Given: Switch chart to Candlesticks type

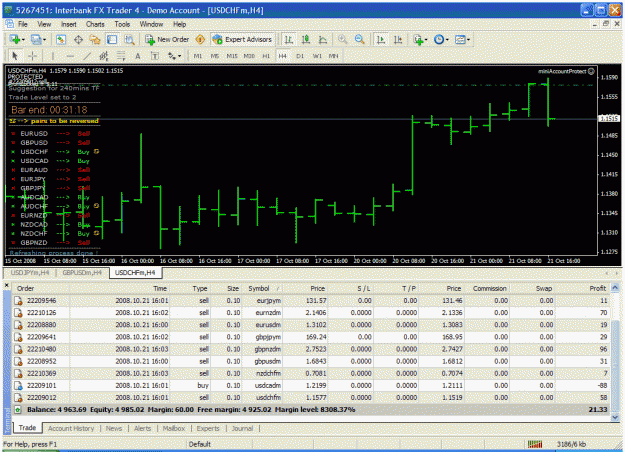Looking at the screenshot, I should 306,39.
